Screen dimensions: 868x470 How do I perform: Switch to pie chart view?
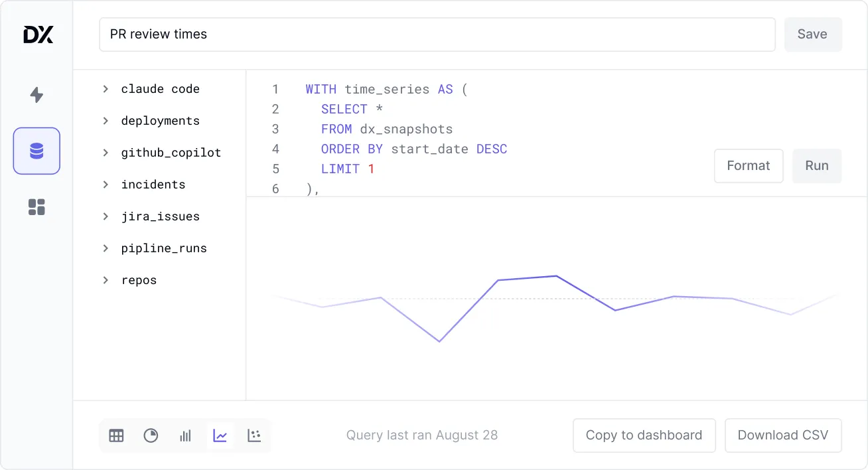(151, 435)
